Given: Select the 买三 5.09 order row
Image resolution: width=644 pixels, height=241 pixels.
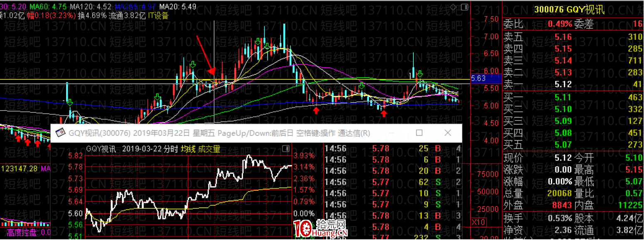Looking at the screenshot, I should pyautogui.click(x=573, y=121).
